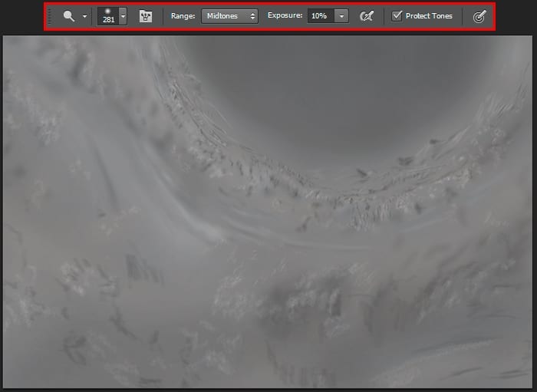Click the Exposure 10% value field

click(319, 16)
